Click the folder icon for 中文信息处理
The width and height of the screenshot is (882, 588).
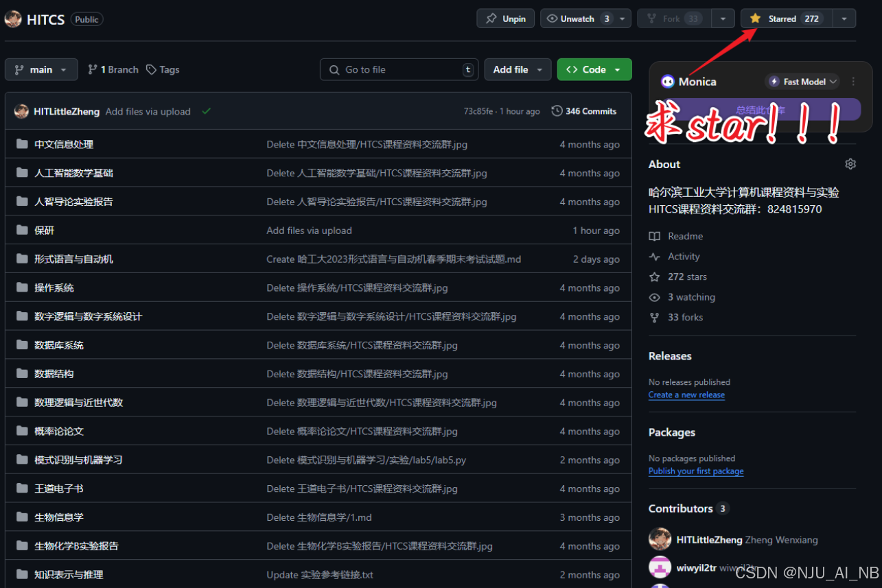click(x=22, y=144)
